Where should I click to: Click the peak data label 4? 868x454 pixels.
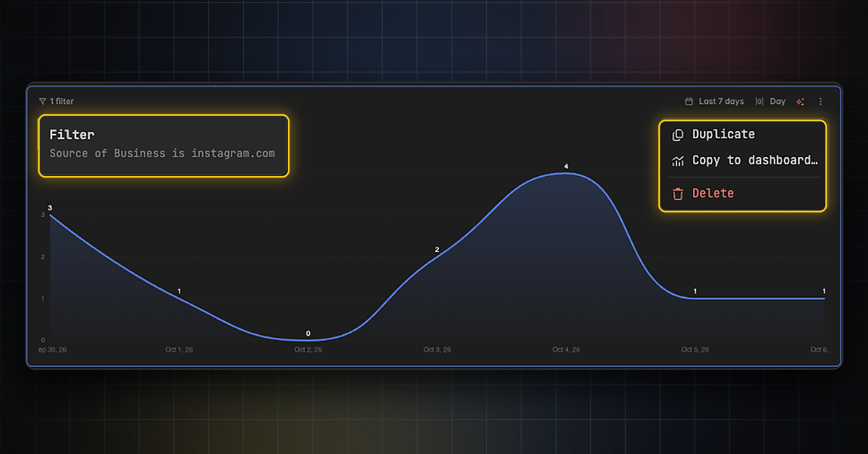(566, 167)
